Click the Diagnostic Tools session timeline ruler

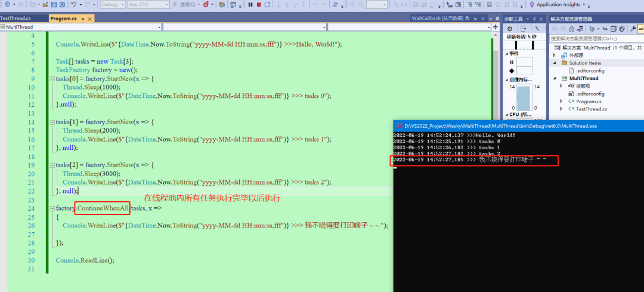click(x=524, y=44)
